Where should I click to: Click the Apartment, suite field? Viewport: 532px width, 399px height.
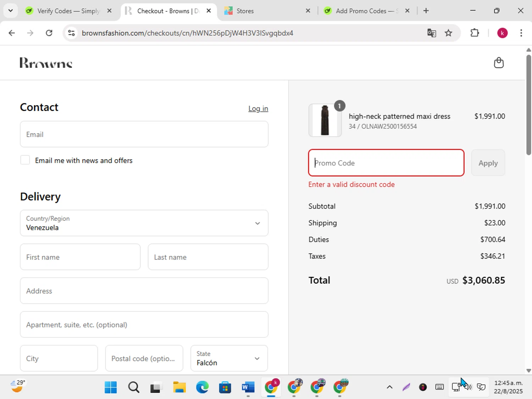(x=144, y=325)
